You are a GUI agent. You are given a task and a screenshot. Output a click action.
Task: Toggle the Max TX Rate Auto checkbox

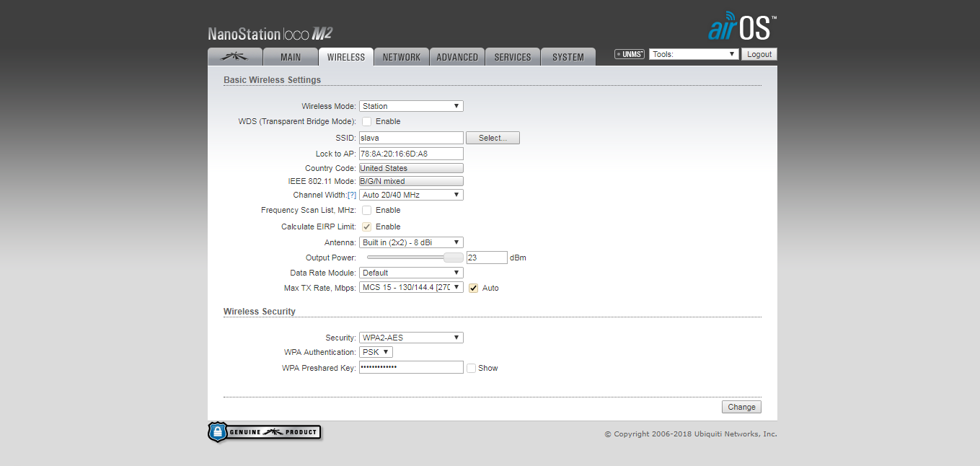474,288
